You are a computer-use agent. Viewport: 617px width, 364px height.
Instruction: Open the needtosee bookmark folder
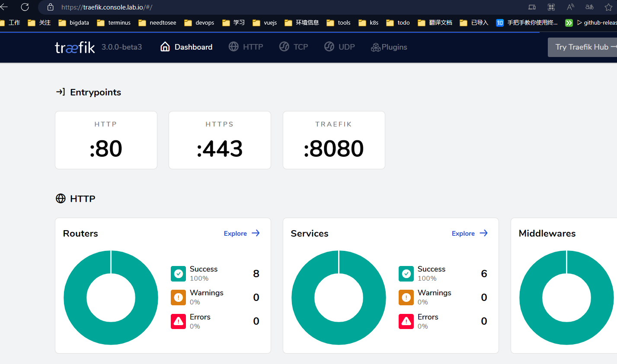pos(157,22)
